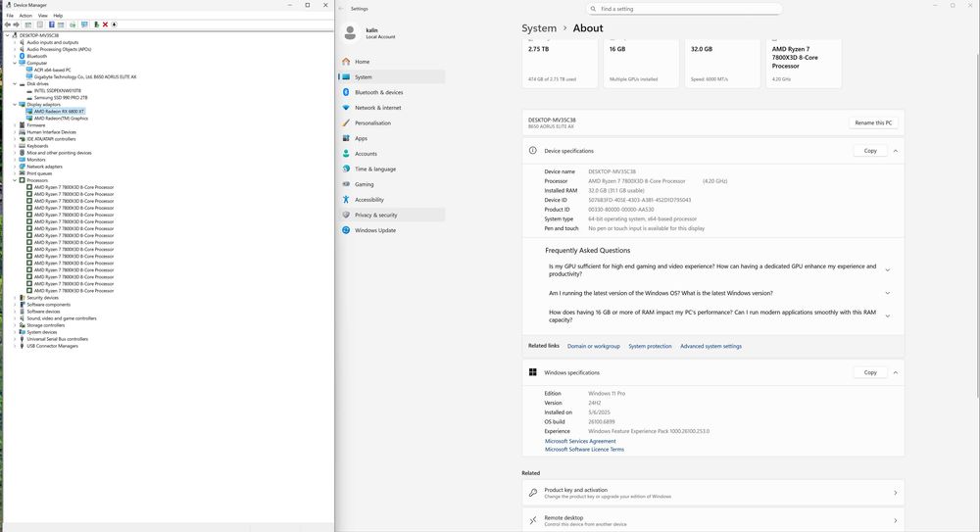Collapse the Processors category

coord(15,180)
